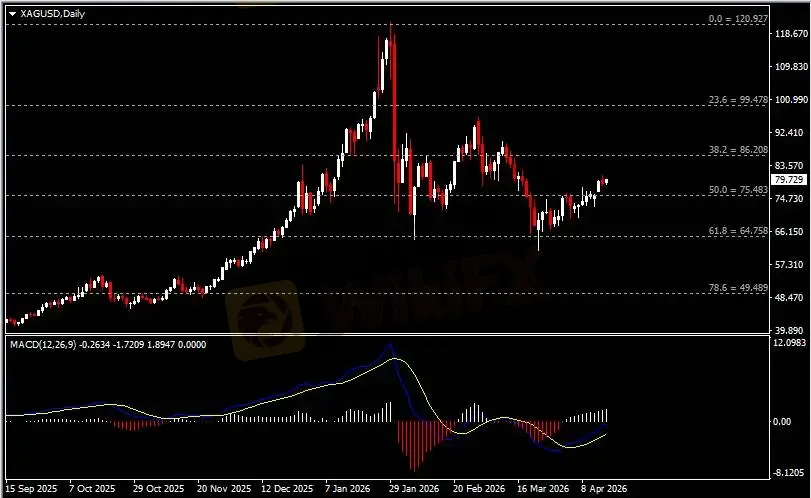Select the 78.6 = 49.489 Fibonacci label
This screenshot has width=811, height=498.
coord(738,288)
